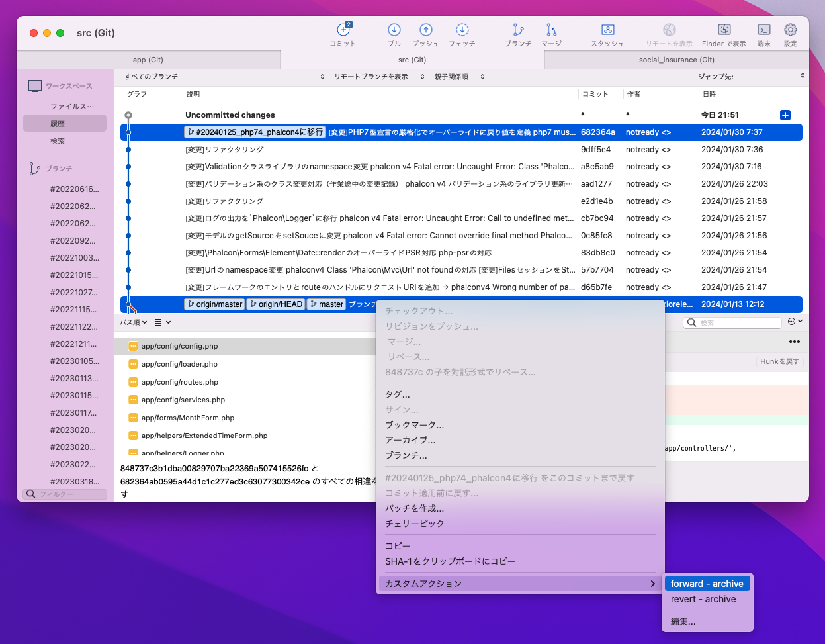Open the Branch toolbar icon
The image size is (825, 644).
point(518,30)
